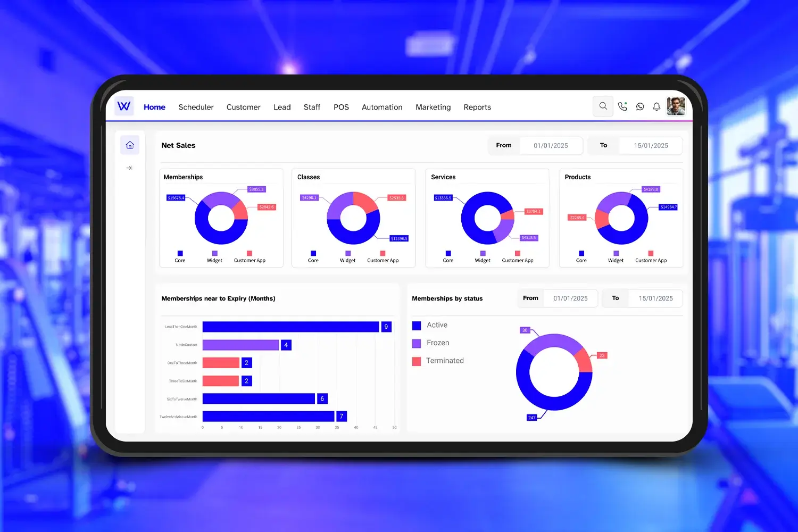Click the Core color swatch under Memberships chart
The image size is (798, 532).
coord(180,254)
